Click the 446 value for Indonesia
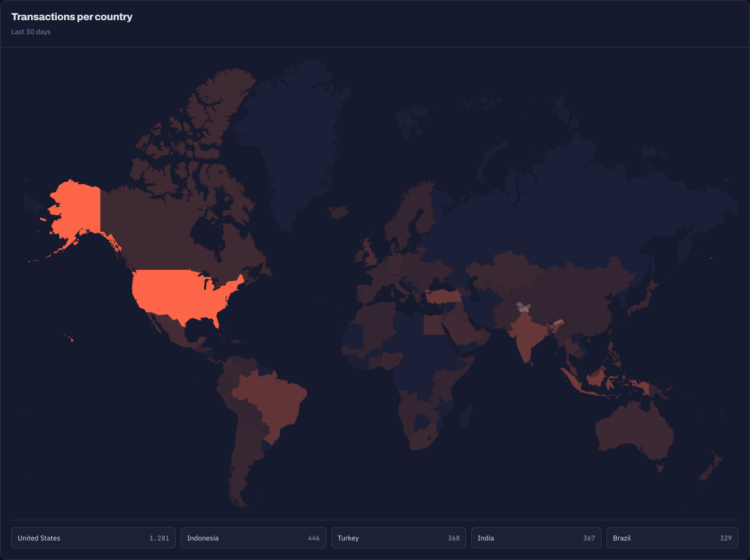This screenshot has width=750, height=560. pyautogui.click(x=314, y=538)
